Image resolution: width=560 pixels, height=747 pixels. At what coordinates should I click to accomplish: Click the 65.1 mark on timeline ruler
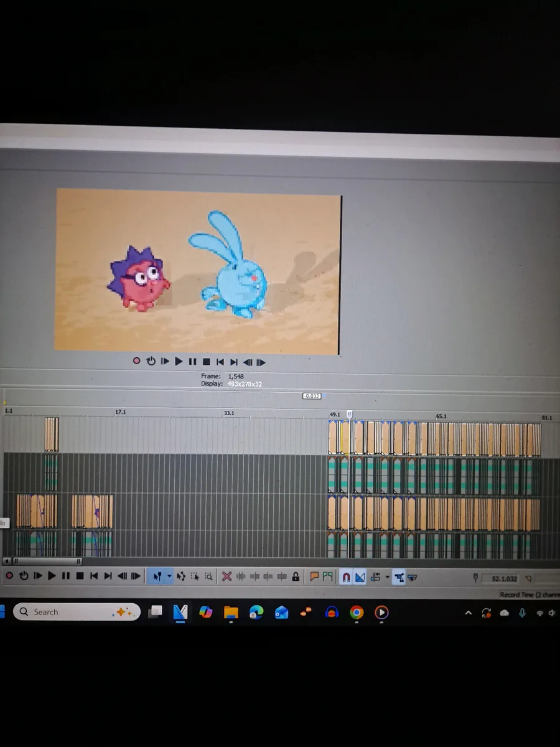click(441, 416)
